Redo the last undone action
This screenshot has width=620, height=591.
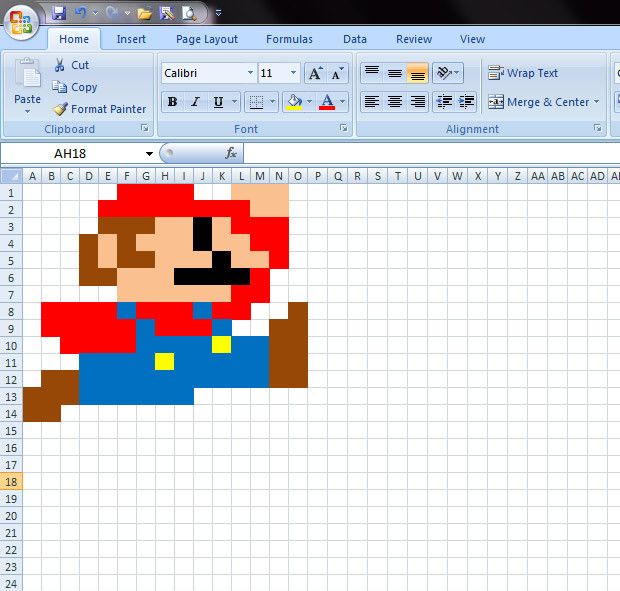[x=112, y=13]
